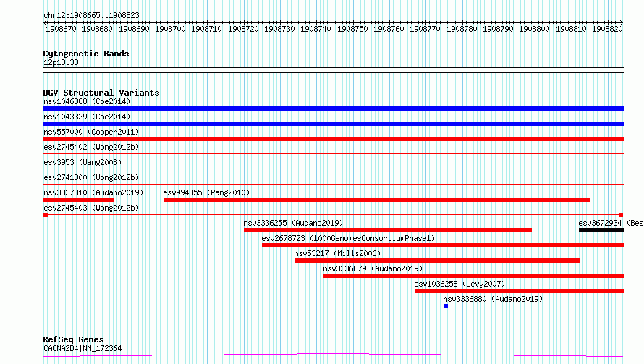The width and height of the screenshot is (644, 364).
Task: Click ruler position 1908760
Action: [389, 29]
